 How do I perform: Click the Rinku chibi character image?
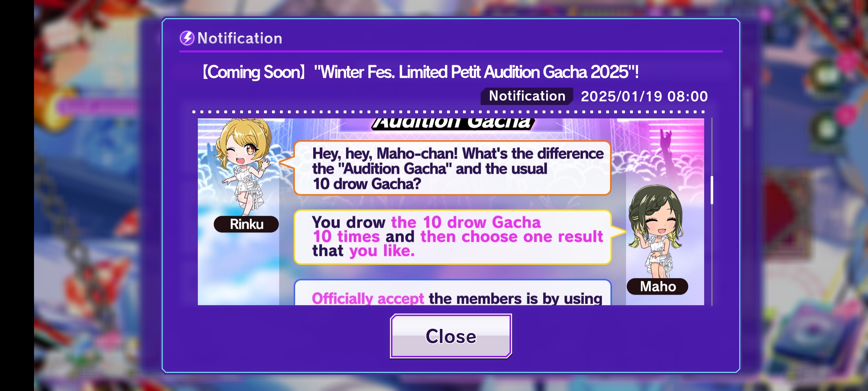pos(243,167)
